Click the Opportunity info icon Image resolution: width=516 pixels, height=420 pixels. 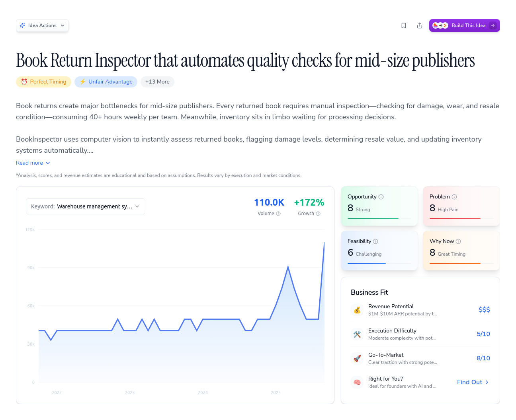point(381,196)
